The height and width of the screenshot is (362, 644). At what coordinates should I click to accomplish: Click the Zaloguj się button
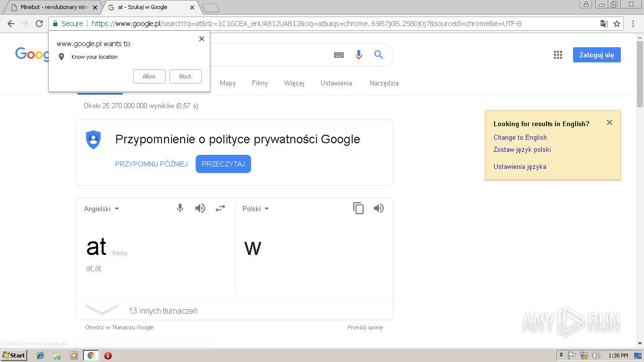click(597, 55)
